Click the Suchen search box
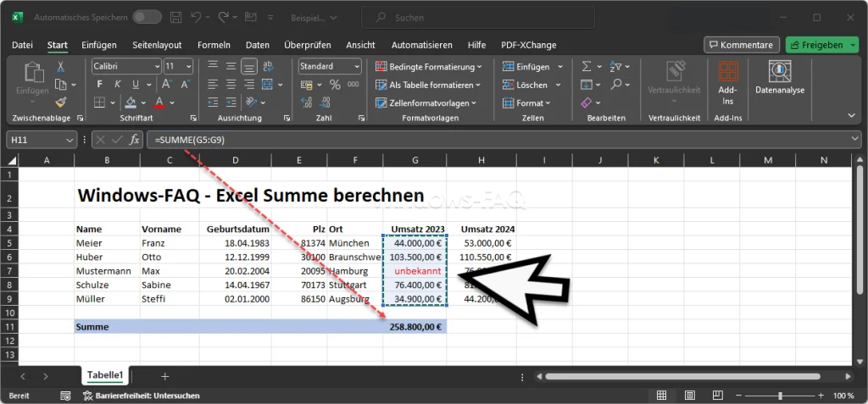This screenshot has height=404, width=868. pos(478,18)
